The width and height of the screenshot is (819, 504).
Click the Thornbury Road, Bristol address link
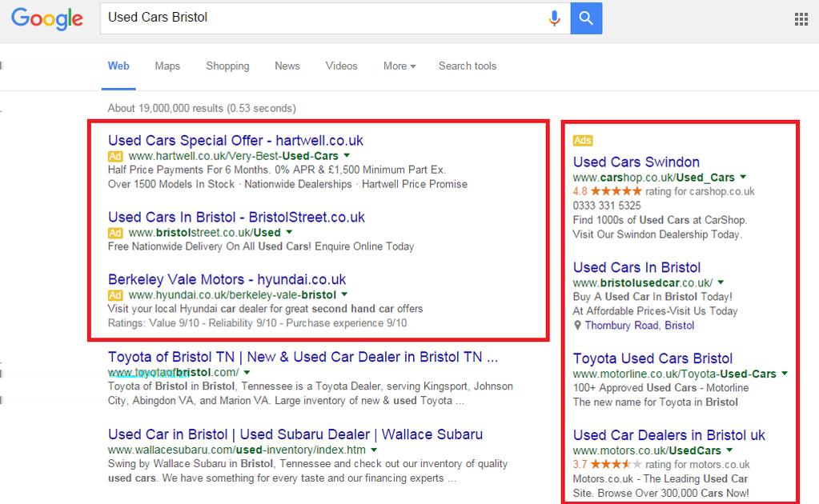[x=640, y=326]
